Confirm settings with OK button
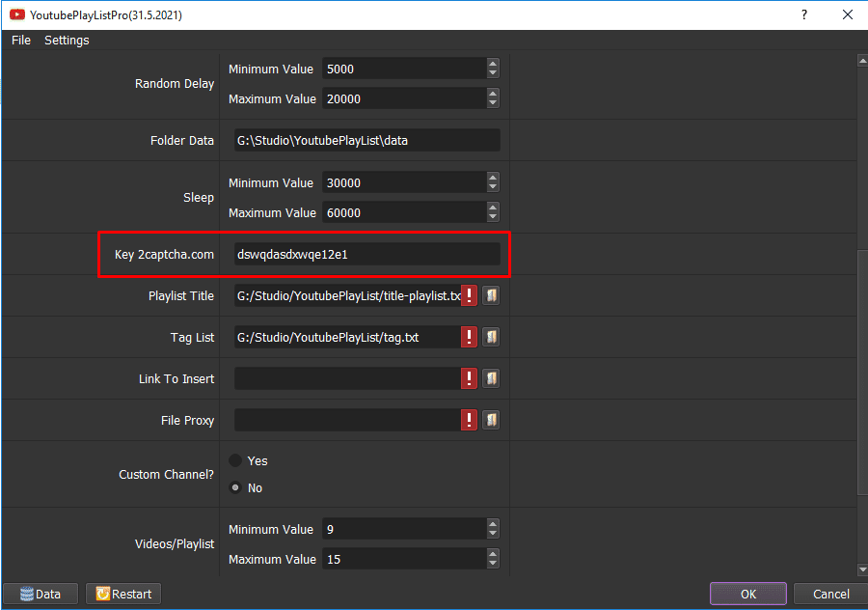Viewport: 868px width, 610px height. (747, 594)
